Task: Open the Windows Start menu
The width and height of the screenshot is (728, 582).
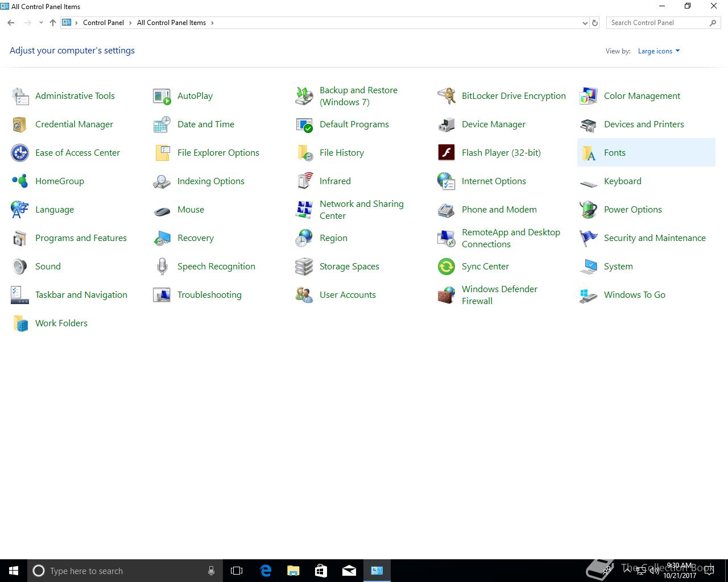Action: point(14,571)
